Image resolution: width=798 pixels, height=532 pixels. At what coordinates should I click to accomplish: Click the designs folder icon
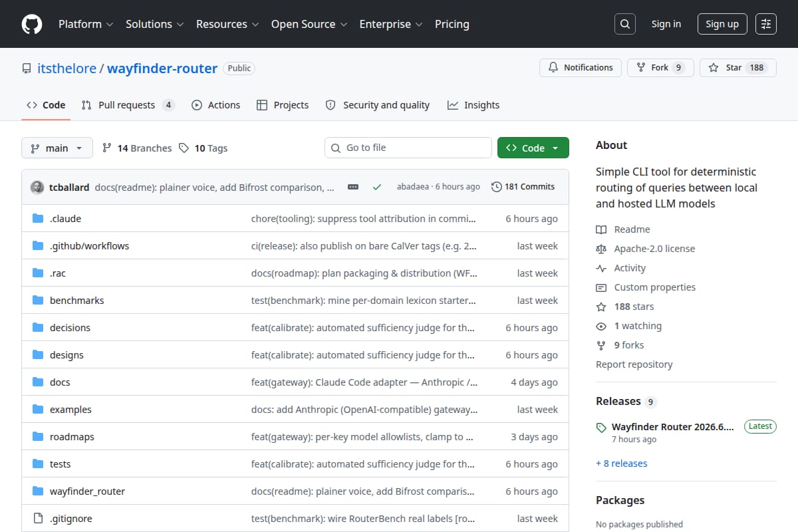(38, 355)
